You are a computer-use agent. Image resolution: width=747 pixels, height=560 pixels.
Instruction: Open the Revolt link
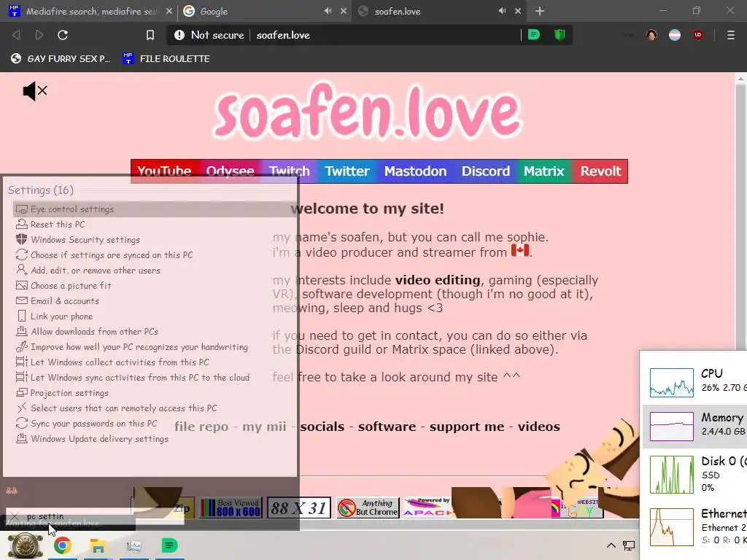pos(600,171)
